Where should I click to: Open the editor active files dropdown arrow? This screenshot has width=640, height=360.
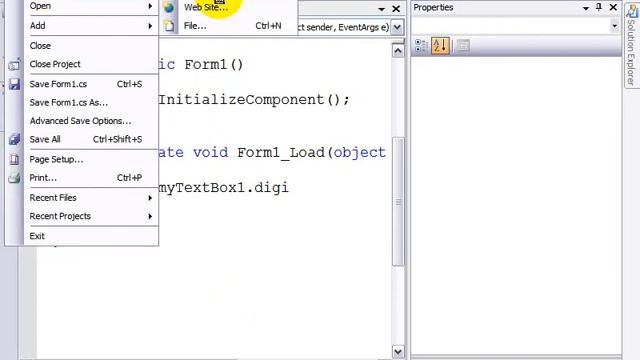381,9
